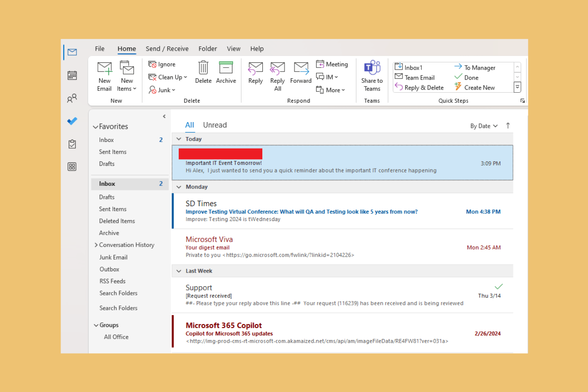The image size is (588, 392).
Task: Open the To Do checkmark app
Action: 72,121
